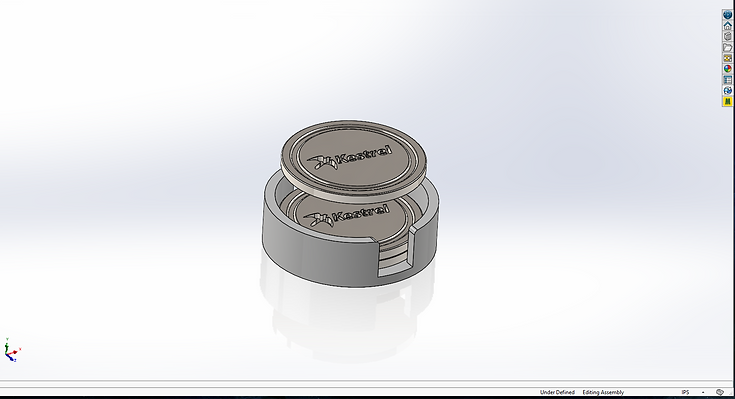Open the SolidWorks Resources home tab

tap(728, 26)
